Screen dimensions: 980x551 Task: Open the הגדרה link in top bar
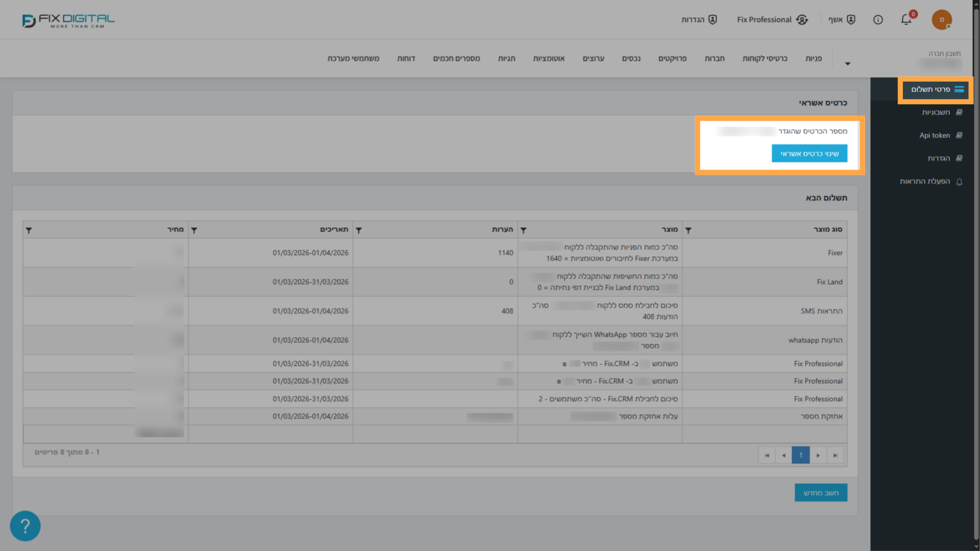pyautogui.click(x=693, y=19)
